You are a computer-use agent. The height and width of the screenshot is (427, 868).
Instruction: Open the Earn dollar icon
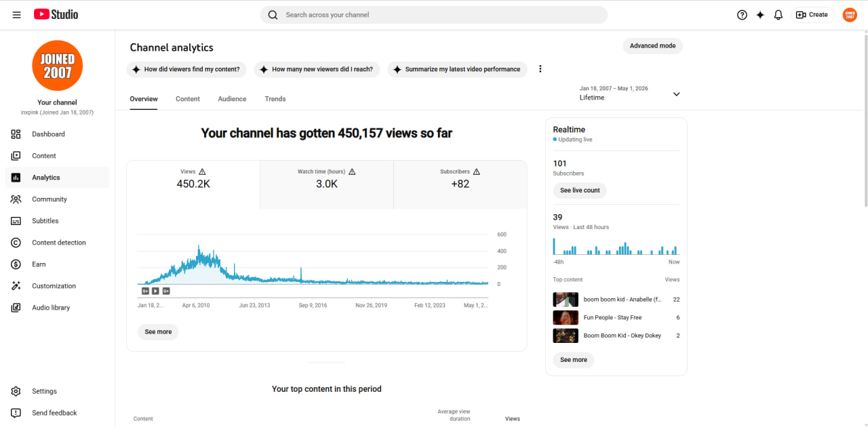click(16, 264)
